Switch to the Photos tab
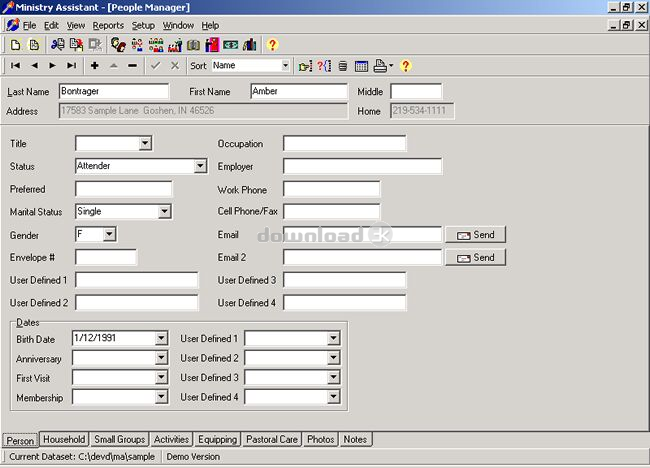This screenshot has width=650, height=468. [320, 439]
